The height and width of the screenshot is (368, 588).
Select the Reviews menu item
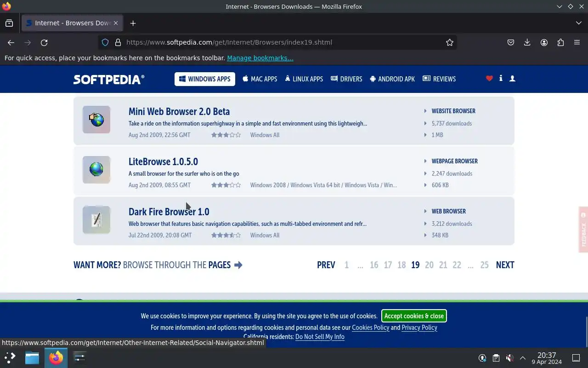439,79
